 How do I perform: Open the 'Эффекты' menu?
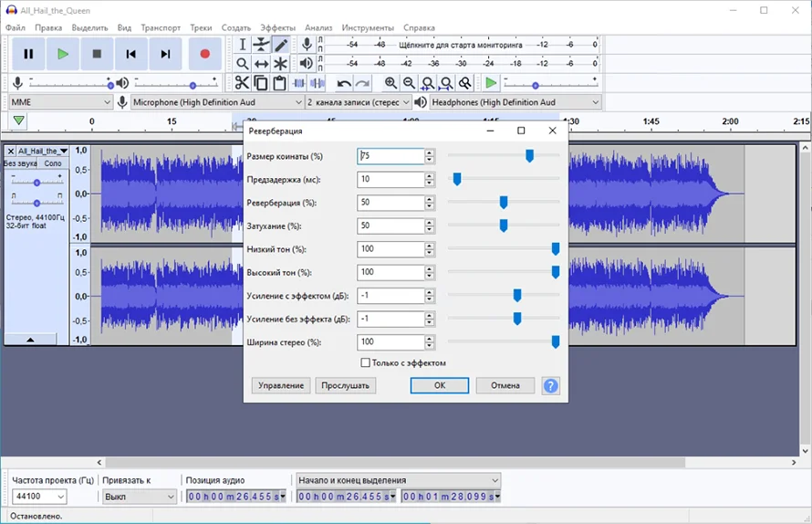point(277,27)
